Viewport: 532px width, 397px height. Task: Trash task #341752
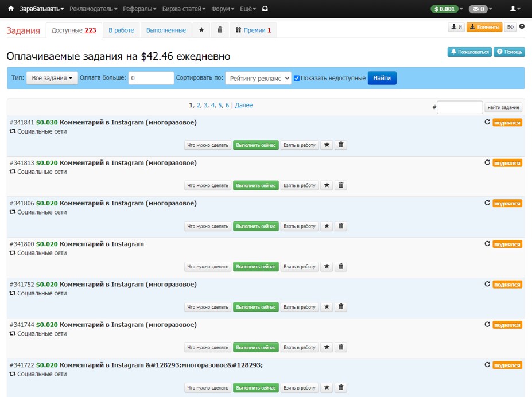click(341, 306)
